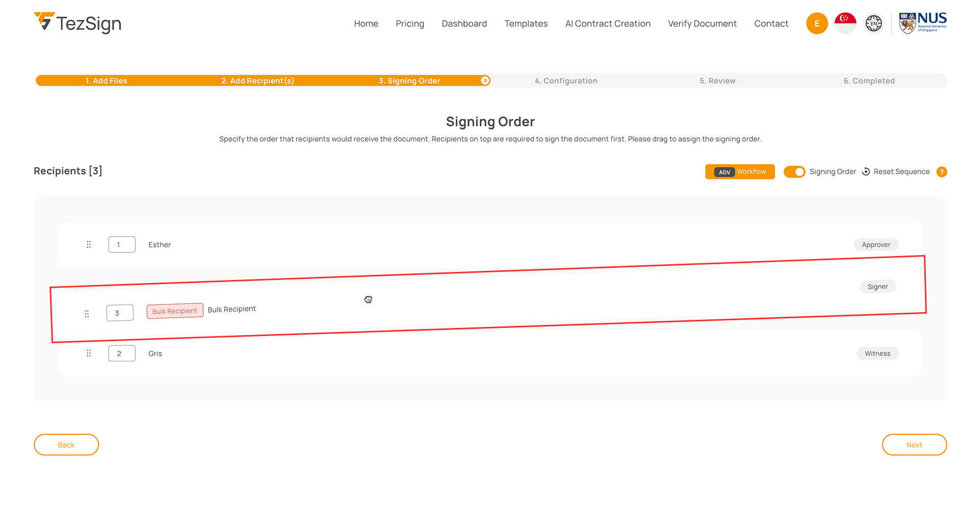Image resolution: width=980 pixels, height=510 pixels.
Task: Click the NUS organization logo
Action: pyautogui.click(x=923, y=23)
